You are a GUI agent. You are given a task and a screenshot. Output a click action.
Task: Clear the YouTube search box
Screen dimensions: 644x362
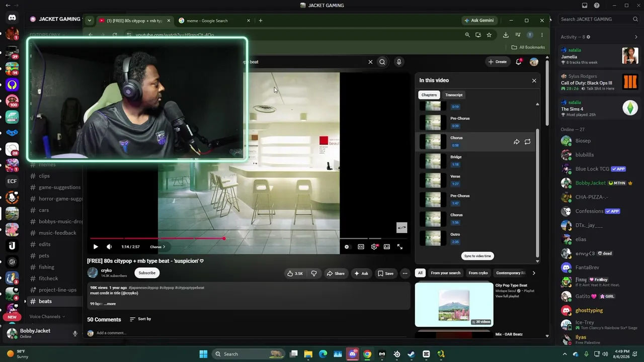point(370,62)
